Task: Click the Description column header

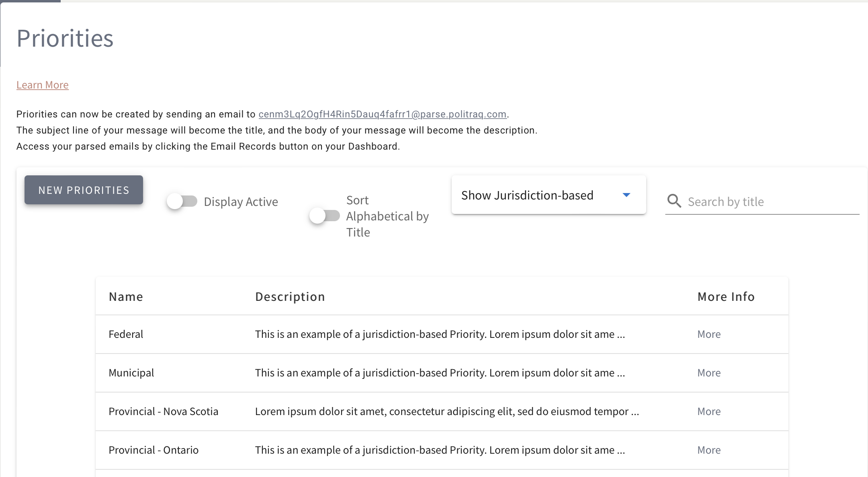Action: click(290, 297)
